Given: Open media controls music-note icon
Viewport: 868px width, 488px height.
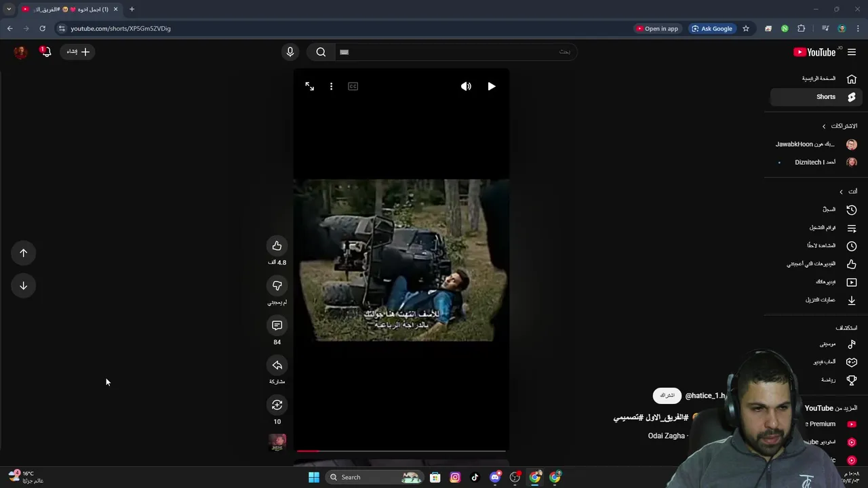Looking at the screenshot, I should [825, 28].
